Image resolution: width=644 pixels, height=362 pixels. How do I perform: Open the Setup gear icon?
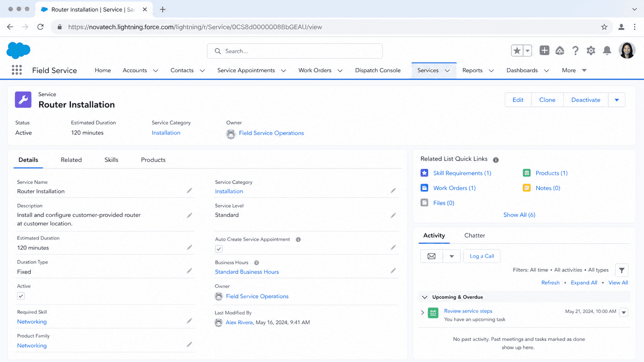click(591, 50)
